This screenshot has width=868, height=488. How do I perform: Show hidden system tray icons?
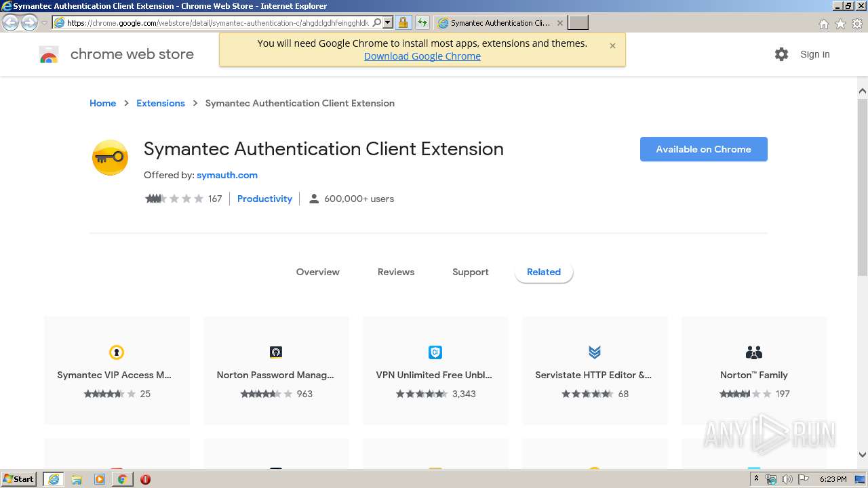coord(756,479)
